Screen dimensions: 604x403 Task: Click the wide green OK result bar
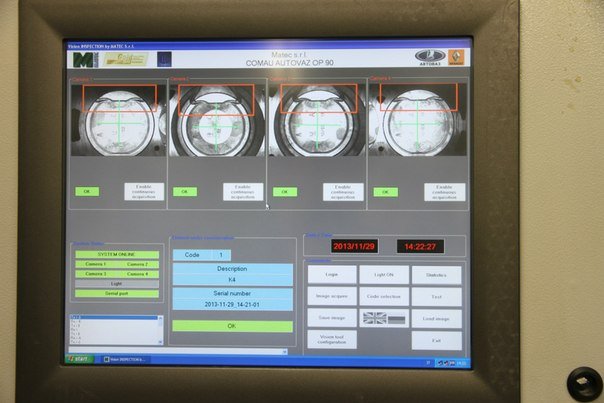232,326
